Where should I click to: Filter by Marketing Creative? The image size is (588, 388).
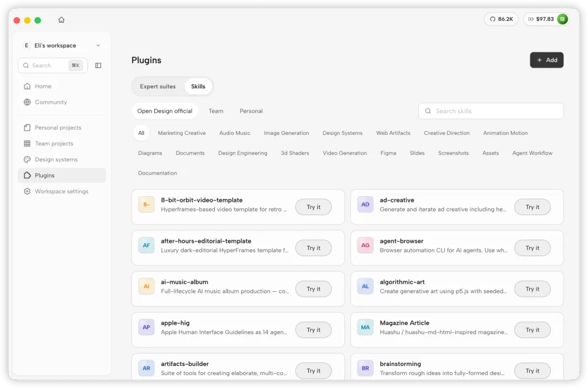[182, 133]
